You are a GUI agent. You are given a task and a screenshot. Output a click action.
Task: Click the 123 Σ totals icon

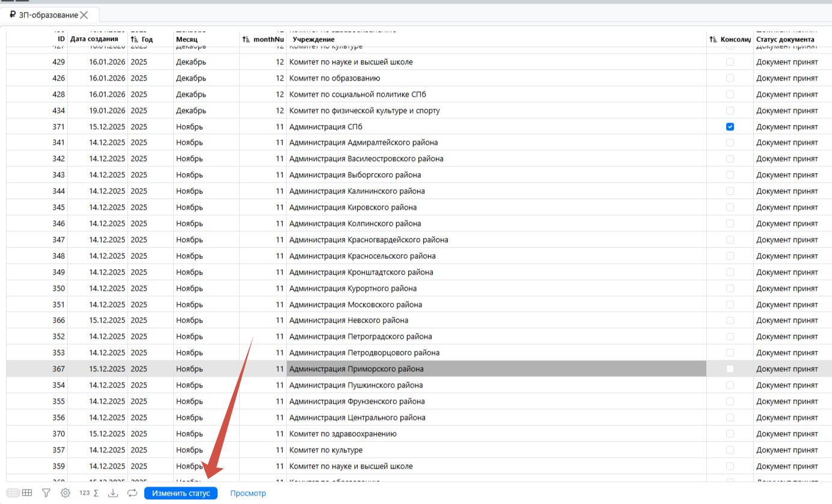pos(88,493)
